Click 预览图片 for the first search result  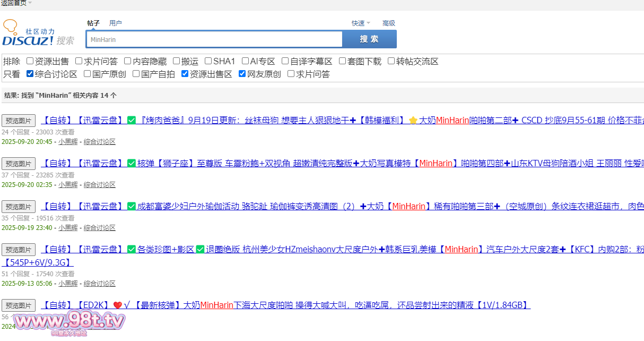[19, 121]
